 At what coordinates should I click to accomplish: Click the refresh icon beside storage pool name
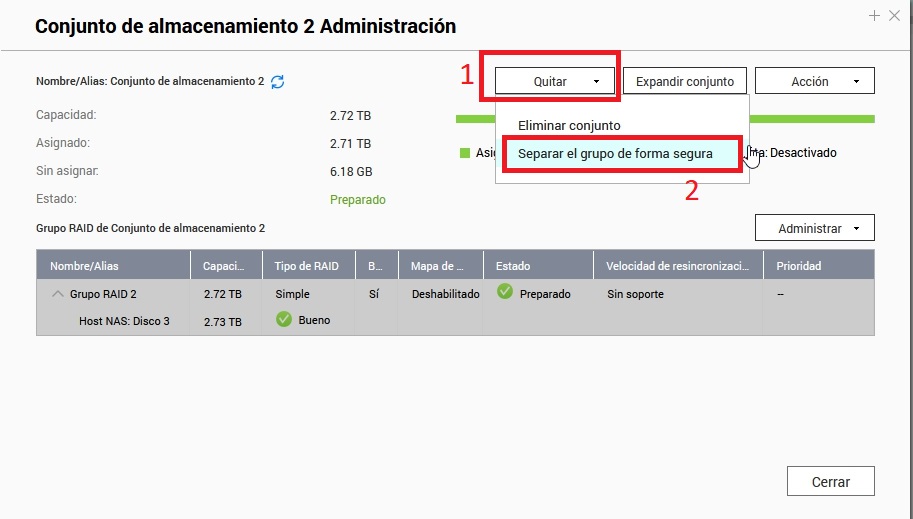pyautogui.click(x=278, y=82)
